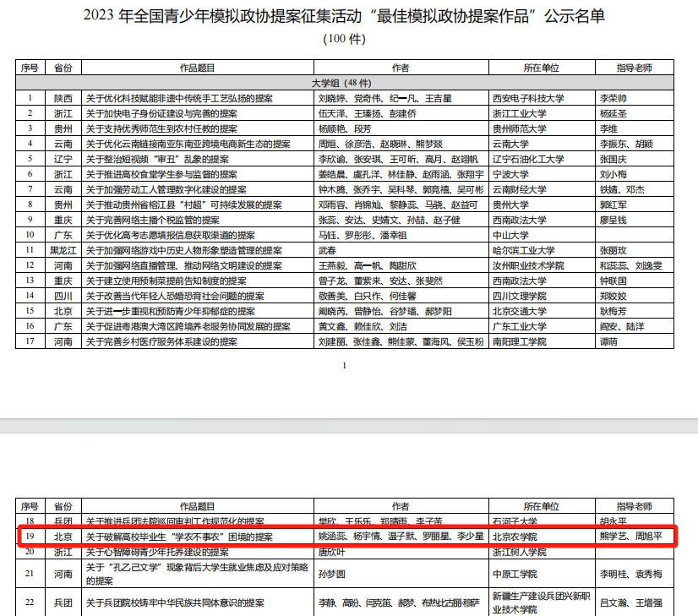Select "浙江树人学院" in row 20
This screenshot has height=616, width=698.
(521, 552)
